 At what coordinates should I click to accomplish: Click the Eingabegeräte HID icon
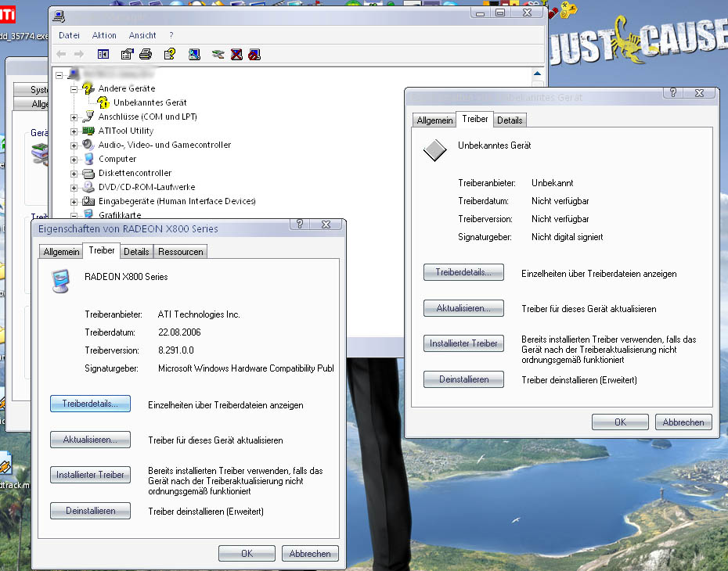(88, 201)
